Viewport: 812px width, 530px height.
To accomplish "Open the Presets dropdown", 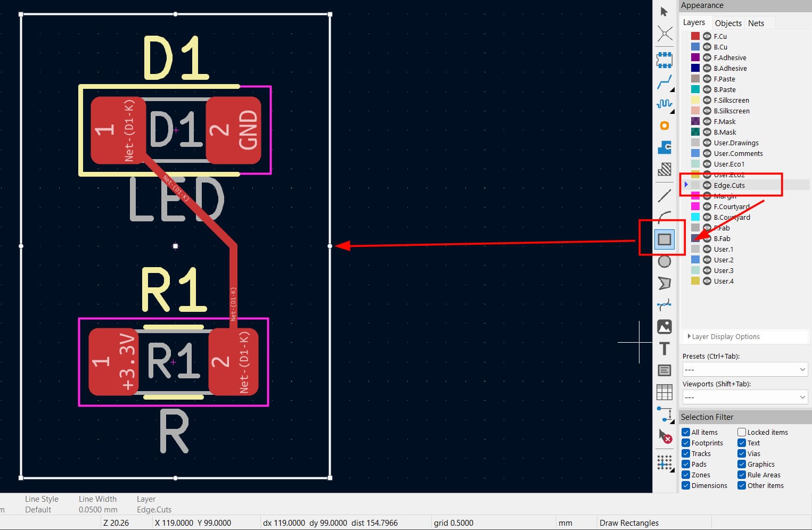I will pyautogui.click(x=744, y=369).
